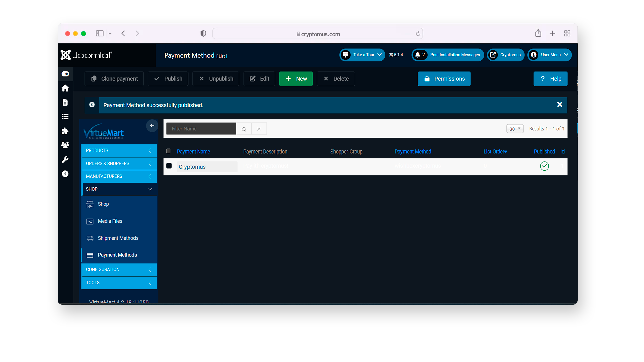This screenshot has width=644, height=362.
Task: Click the article/document icon in sidebar
Action: tap(65, 102)
